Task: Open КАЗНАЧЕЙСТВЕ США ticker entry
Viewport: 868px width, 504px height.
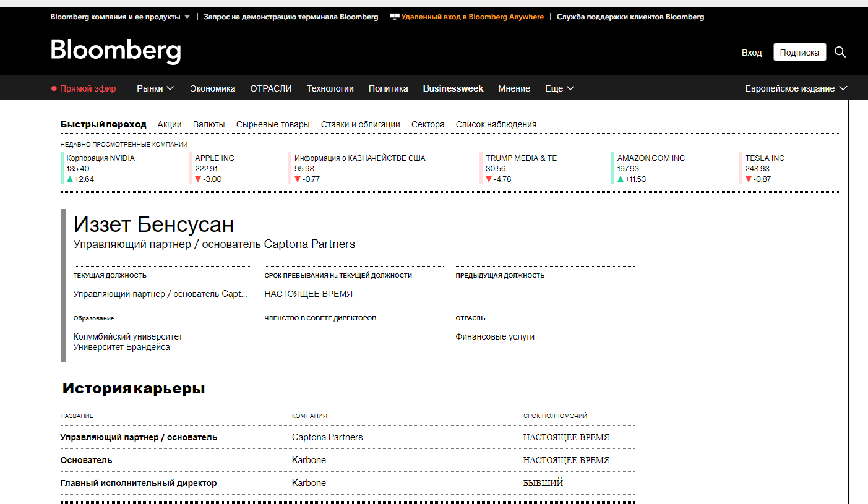Action: [x=360, y=158]
